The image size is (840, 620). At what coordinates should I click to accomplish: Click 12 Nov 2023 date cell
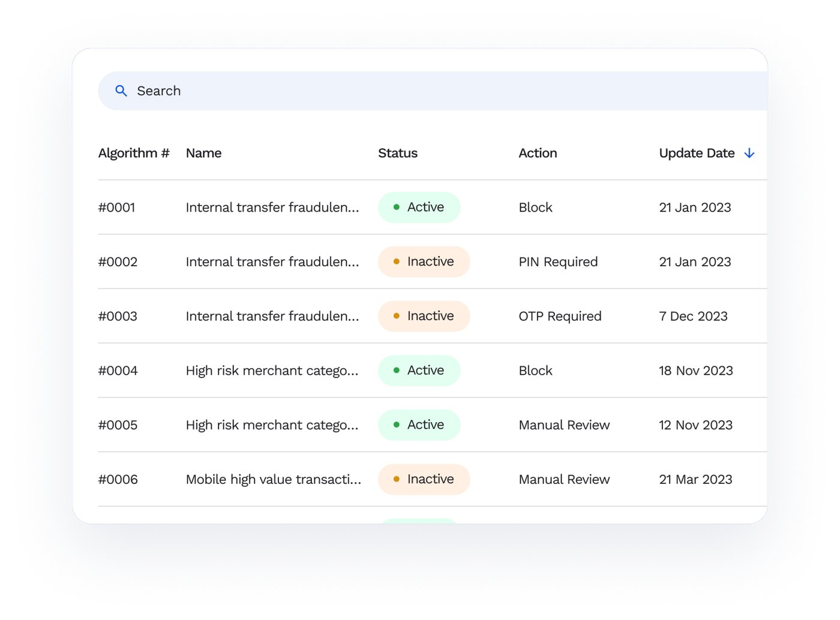coord(695,425)
